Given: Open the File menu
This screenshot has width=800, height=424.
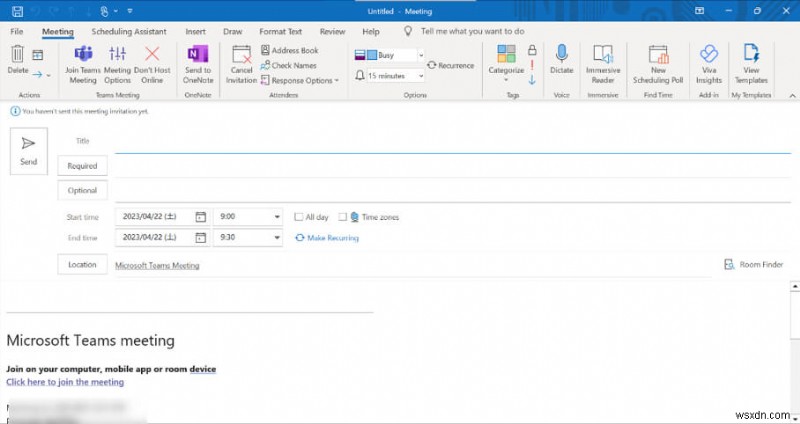Looking at the screenshot, I should click(16, 31).
